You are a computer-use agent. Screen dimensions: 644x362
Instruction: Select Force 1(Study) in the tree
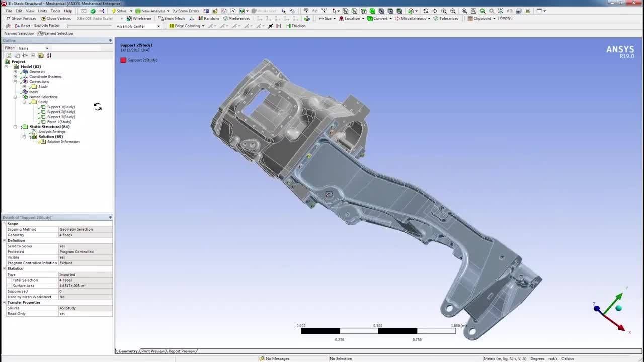[x=59, y=122]
